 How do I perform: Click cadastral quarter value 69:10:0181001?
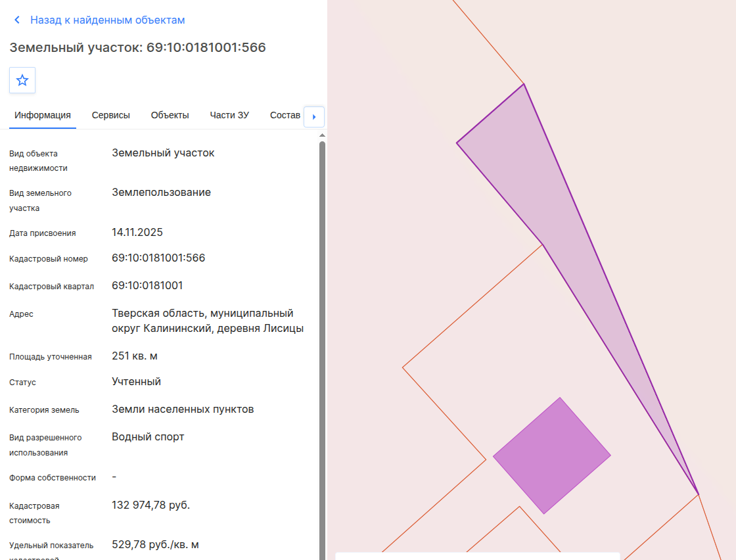tap(147, 286)
